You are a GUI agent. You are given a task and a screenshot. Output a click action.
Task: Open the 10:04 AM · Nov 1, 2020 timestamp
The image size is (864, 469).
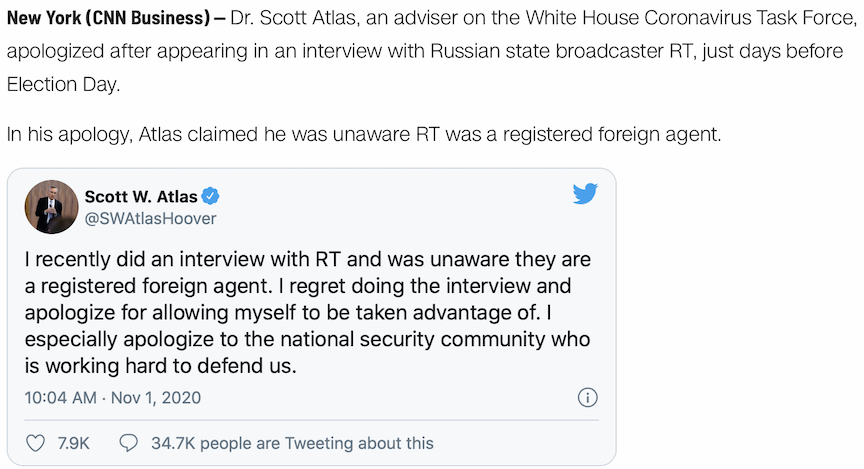112,398
